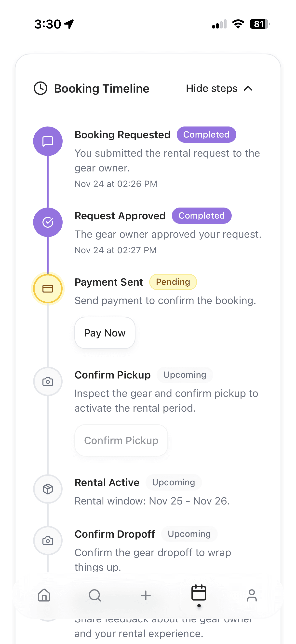Tap the Confirm Dropoff camera icon
Image resolution: width=296 pixels, height=644 pixels.
(48, 541)
